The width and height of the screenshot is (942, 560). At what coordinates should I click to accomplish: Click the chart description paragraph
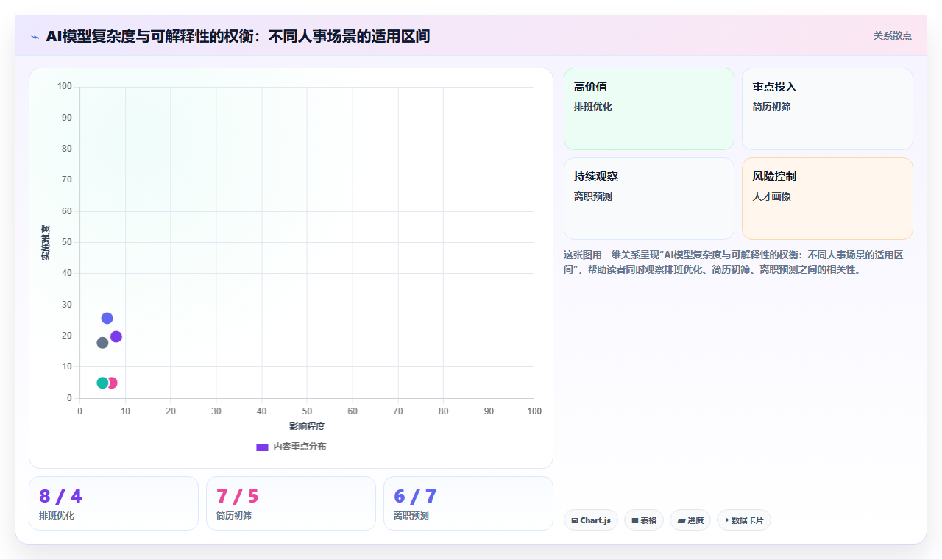pyautogui.click(x=733, y=262)
